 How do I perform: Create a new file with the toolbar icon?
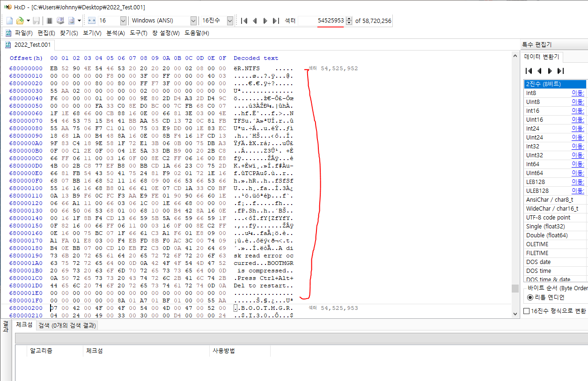pos(10,21)
